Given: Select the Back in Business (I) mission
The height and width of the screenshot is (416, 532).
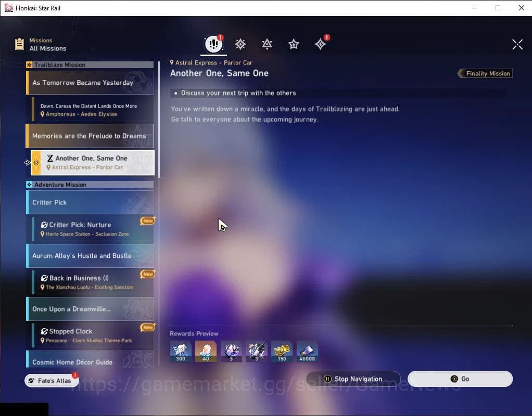Looking at the screenshot, I should (x=93, y=282).
